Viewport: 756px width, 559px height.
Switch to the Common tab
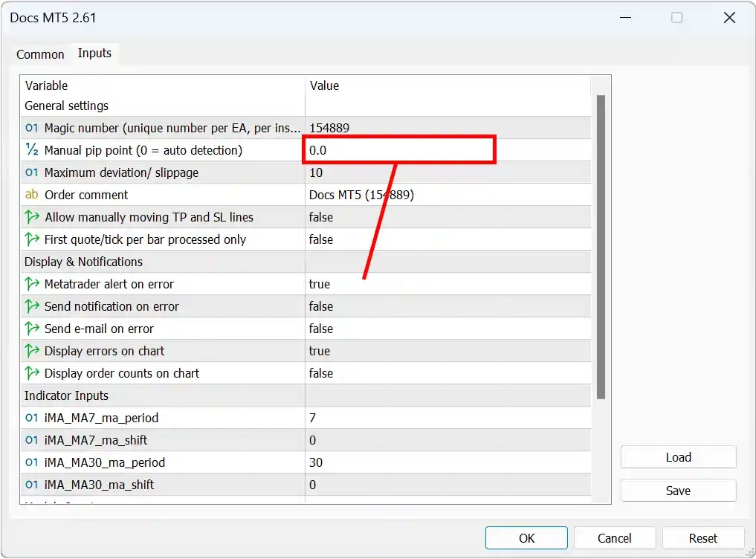point(40,54)
